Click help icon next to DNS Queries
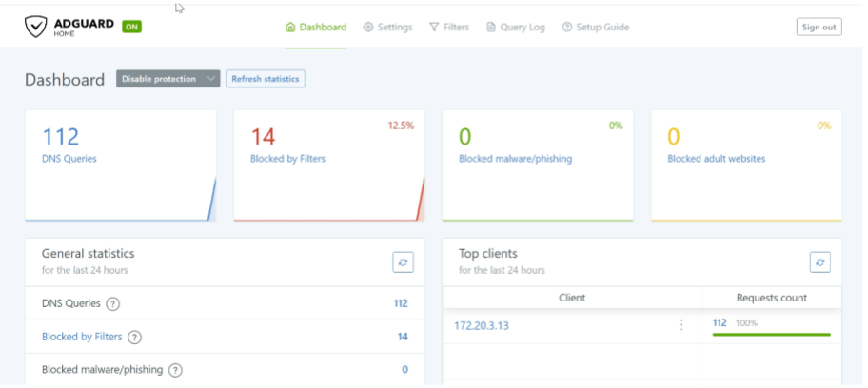The image size is (868, 388). (113, 304)
